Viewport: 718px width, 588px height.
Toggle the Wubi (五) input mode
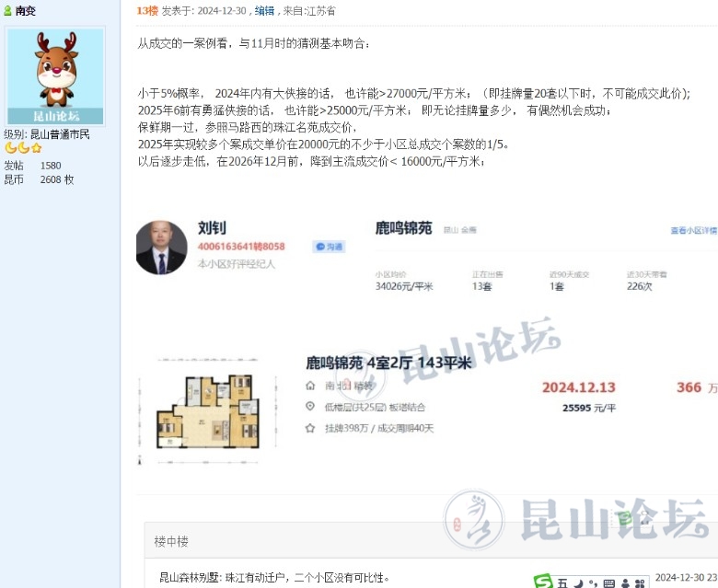[x=563, y=582]
